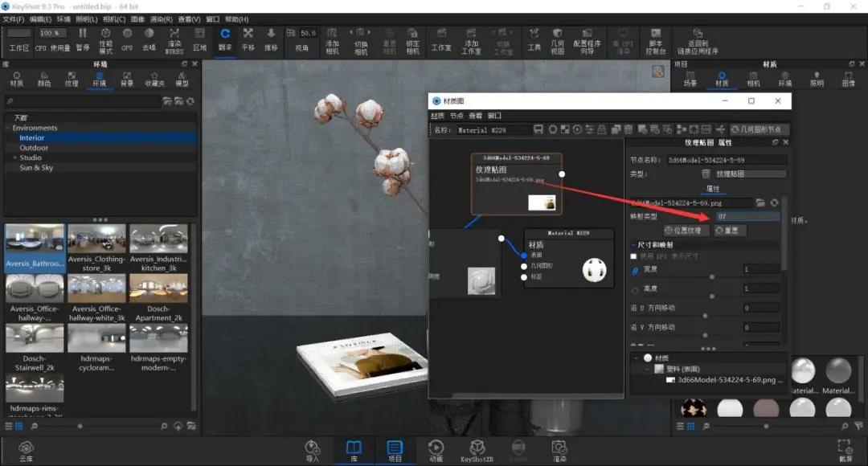Select the 翻滚 tumble camera tool
Viewport: 868px width, 466px height.
pos(225,40)
